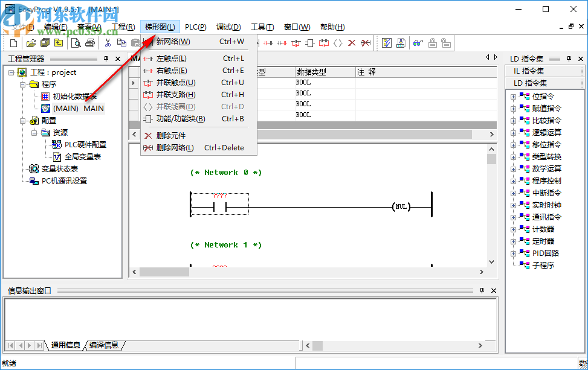
Task: Open the PLC(P) menu
Action: point(196,27)
